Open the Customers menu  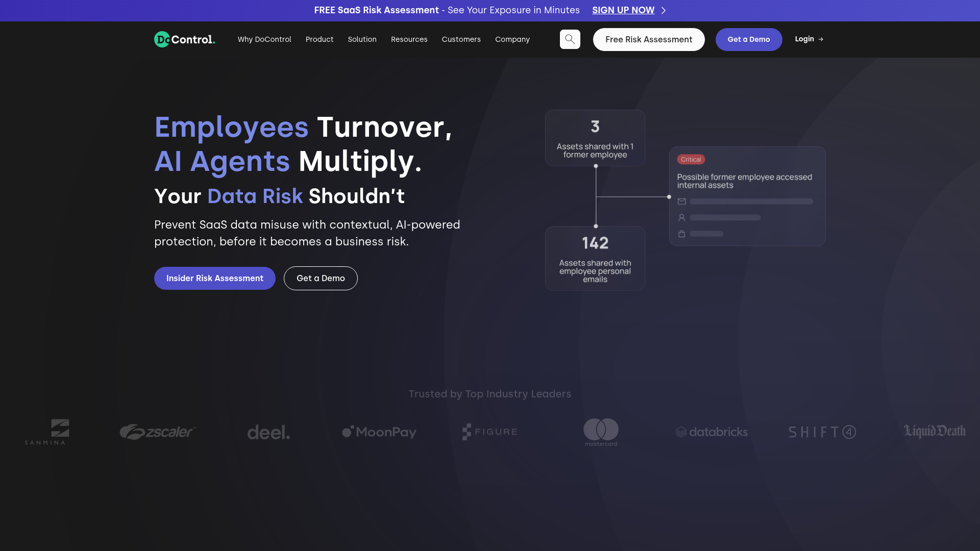(x=461, y=39)
